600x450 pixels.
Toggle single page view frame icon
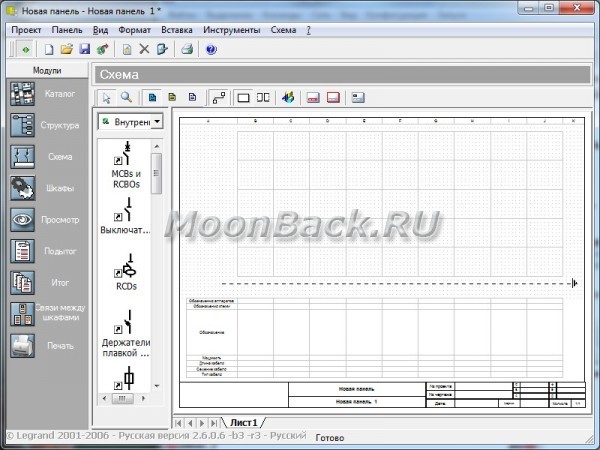pos(243,98)
